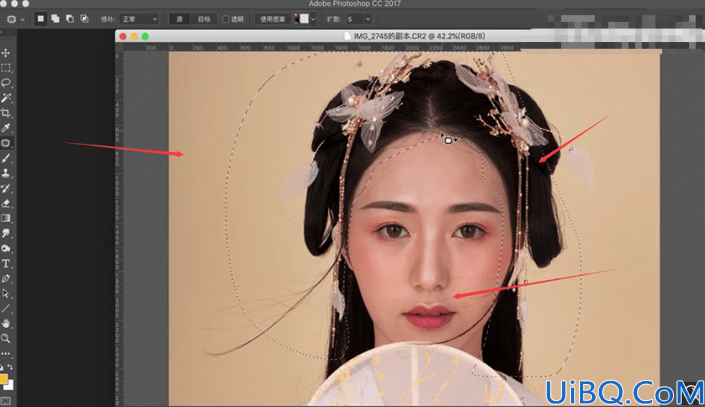Click the white background color swatch
Image resolution: width=705 pixels, height=407 pixels.
click(x=9, y=385)
